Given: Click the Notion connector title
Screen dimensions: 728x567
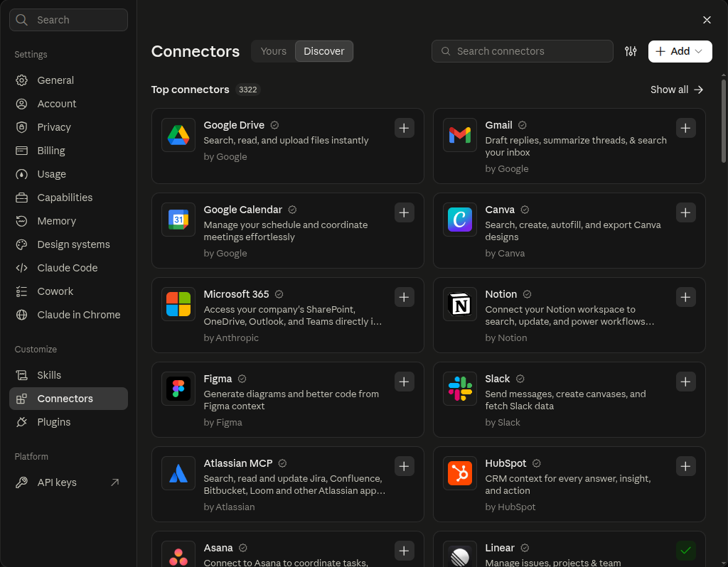Looking at the screenshot, I should coord(501,294).
